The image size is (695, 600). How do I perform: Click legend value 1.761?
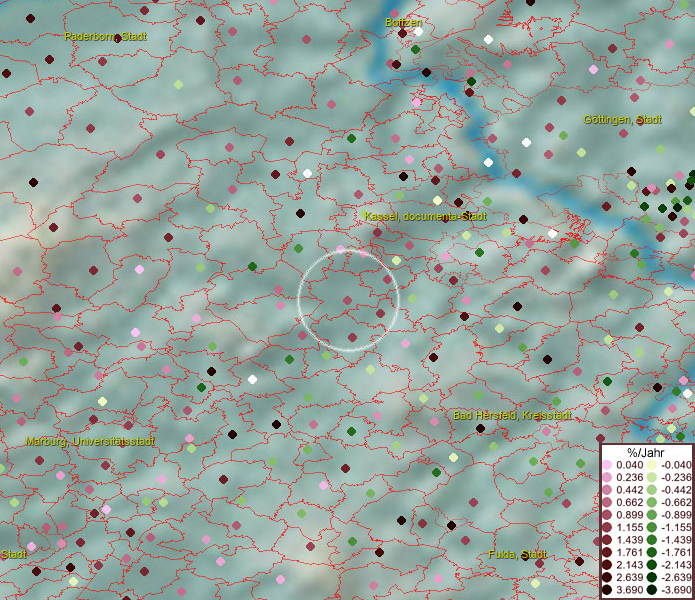629,552
